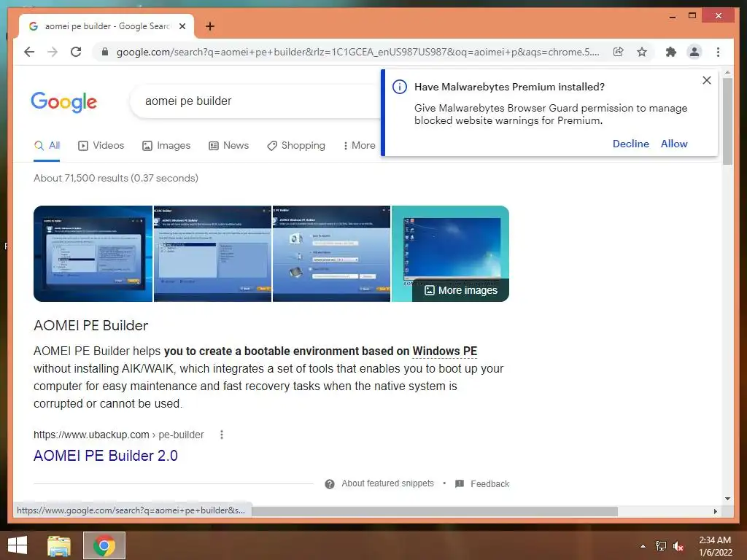Open the Chrome three-dot menu

point(718,52)
